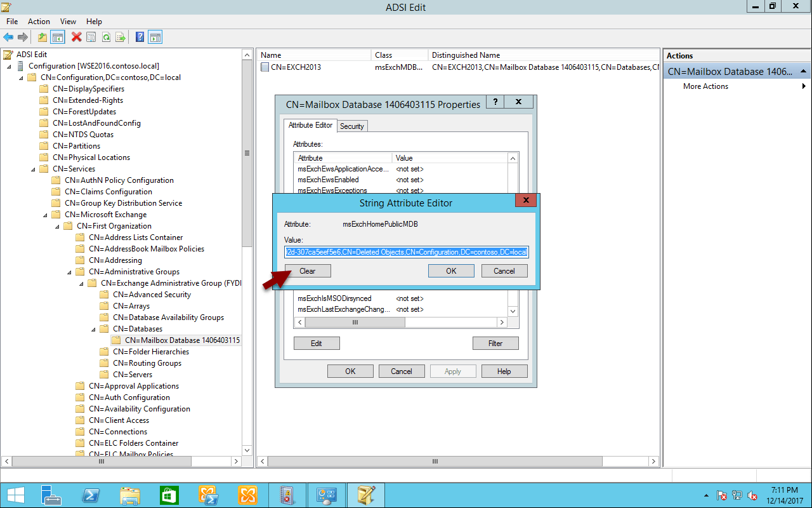Click Cancel in String Attribute Editor
812x508 pixels.
[504, 271]
